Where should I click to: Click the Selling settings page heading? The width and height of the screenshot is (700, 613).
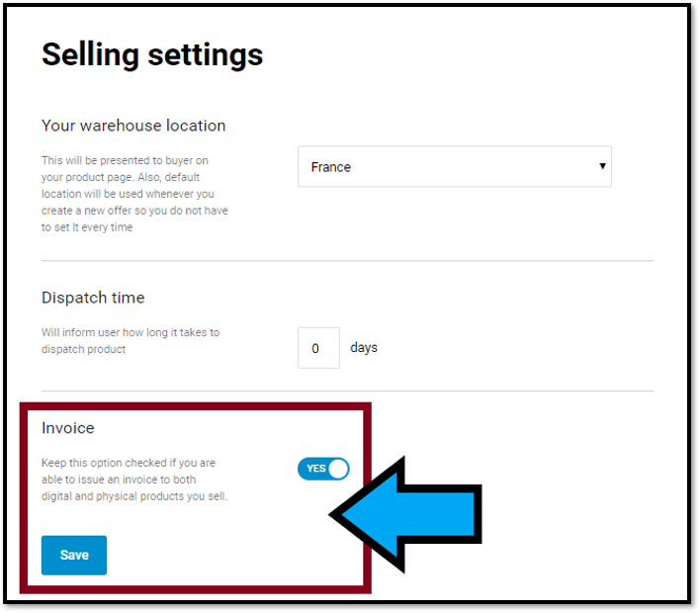pos(152,54)
